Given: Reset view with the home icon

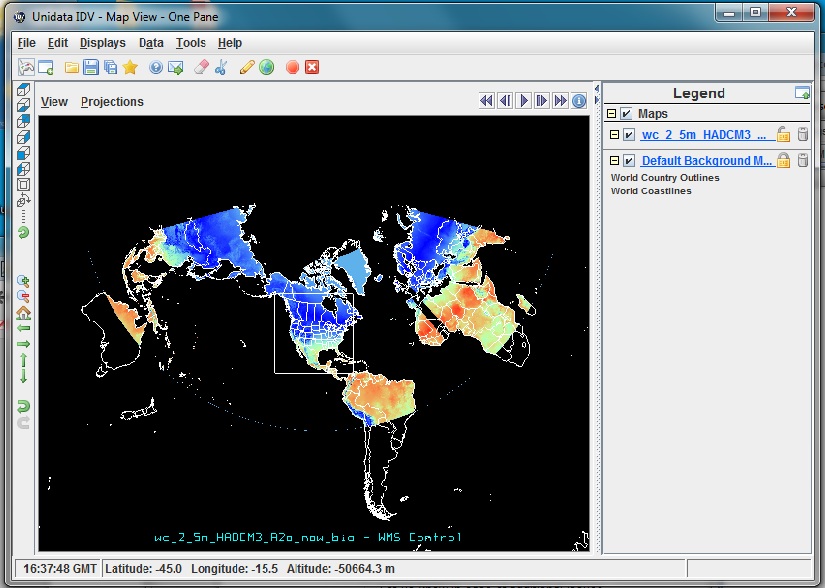Looking at the screenshot, I should [24, 312].
